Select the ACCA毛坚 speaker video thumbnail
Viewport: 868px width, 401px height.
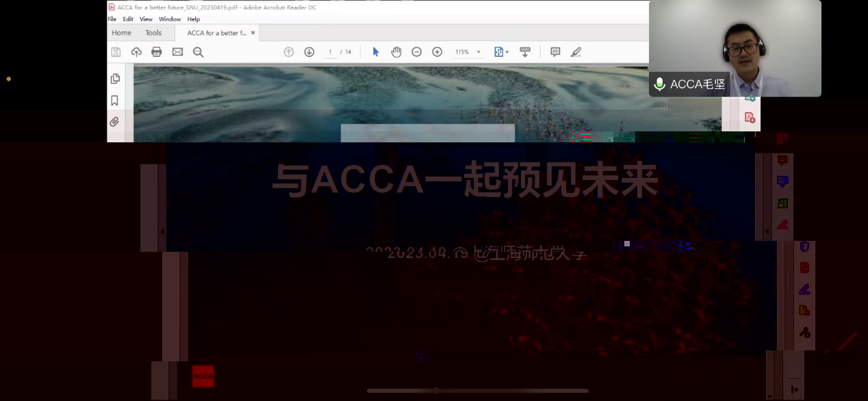coord(735,48)
